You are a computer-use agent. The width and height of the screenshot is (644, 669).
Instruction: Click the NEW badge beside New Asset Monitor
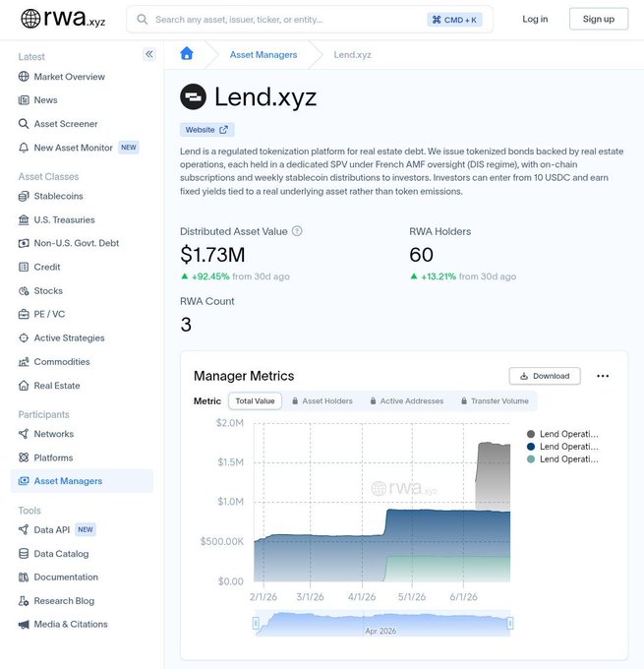coord(129,148)
